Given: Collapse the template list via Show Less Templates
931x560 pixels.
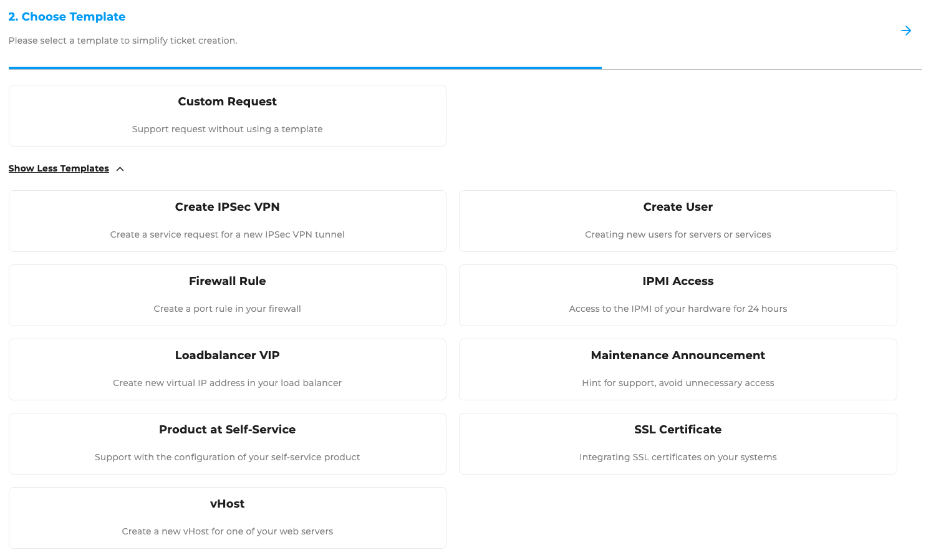Looking at the screenshot, I should click(x=58, y=168).
